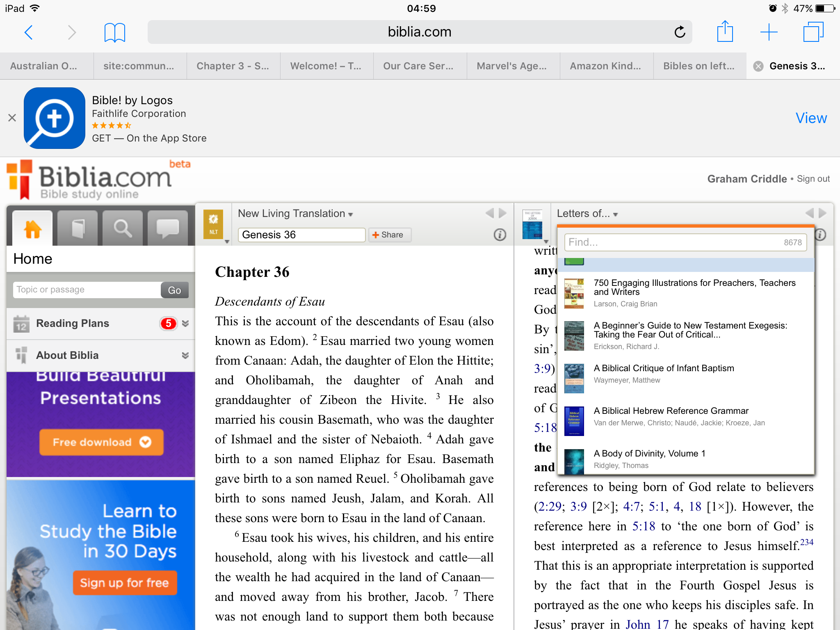Click Sign out link
The height and width of the screenshot is (630, 840).
click(x=813, y=179)
